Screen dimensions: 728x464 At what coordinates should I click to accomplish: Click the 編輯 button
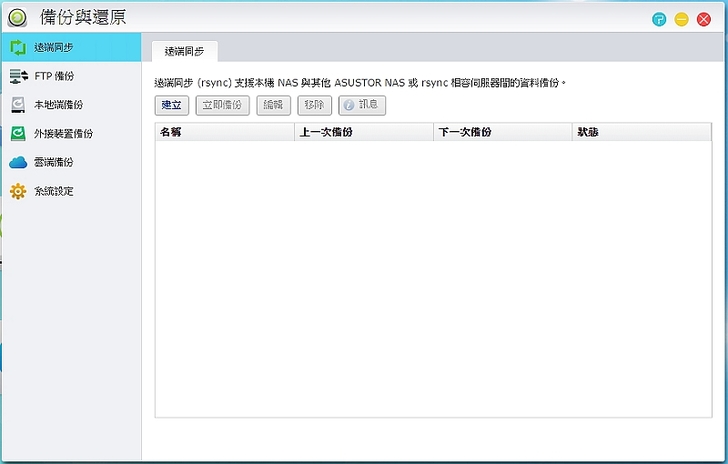point(273,105)
